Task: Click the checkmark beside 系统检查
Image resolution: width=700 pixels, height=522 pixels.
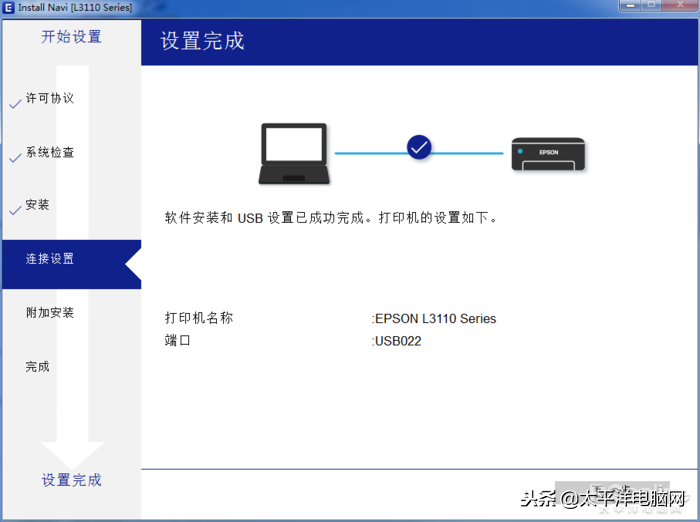Action: [15, 158]
